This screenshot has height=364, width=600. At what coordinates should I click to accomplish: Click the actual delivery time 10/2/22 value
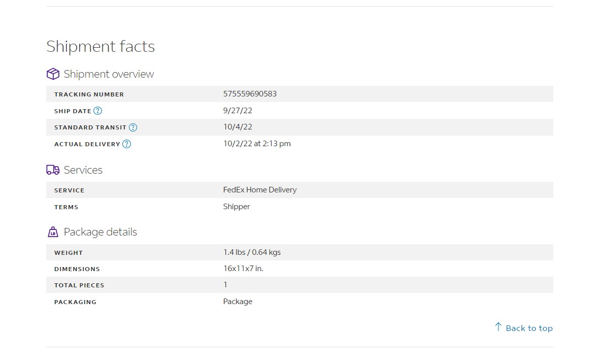(x=257, y=144)
